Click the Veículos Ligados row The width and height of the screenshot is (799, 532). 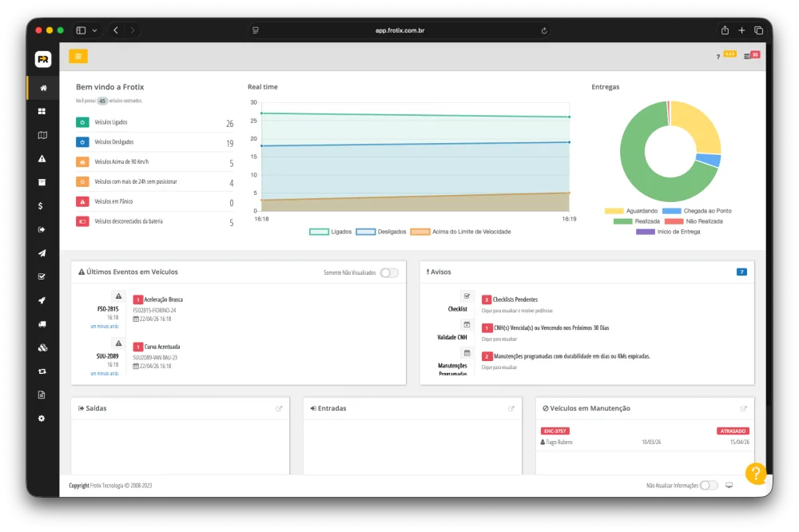[x=154, y=122]
